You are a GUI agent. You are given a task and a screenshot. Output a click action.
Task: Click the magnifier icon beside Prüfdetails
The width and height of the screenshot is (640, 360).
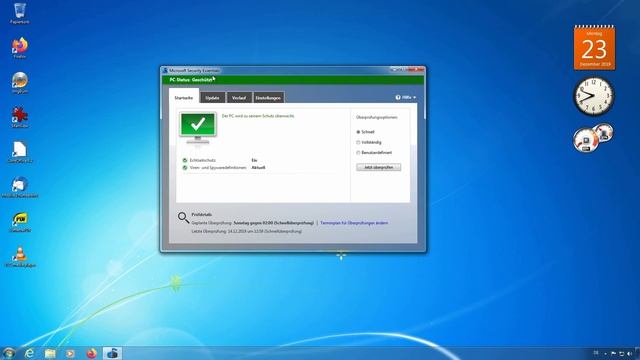coord(183,218)
